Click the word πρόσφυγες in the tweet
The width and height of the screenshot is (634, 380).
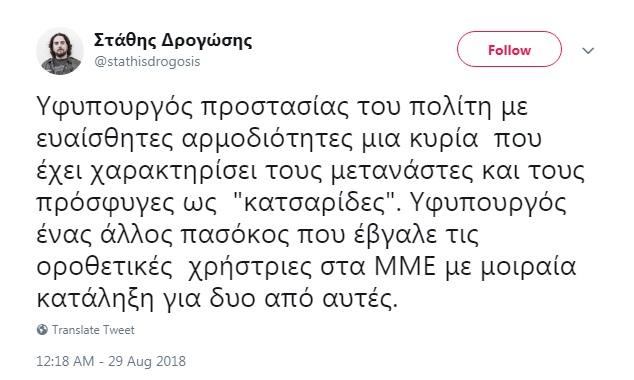tap(104, 205)
